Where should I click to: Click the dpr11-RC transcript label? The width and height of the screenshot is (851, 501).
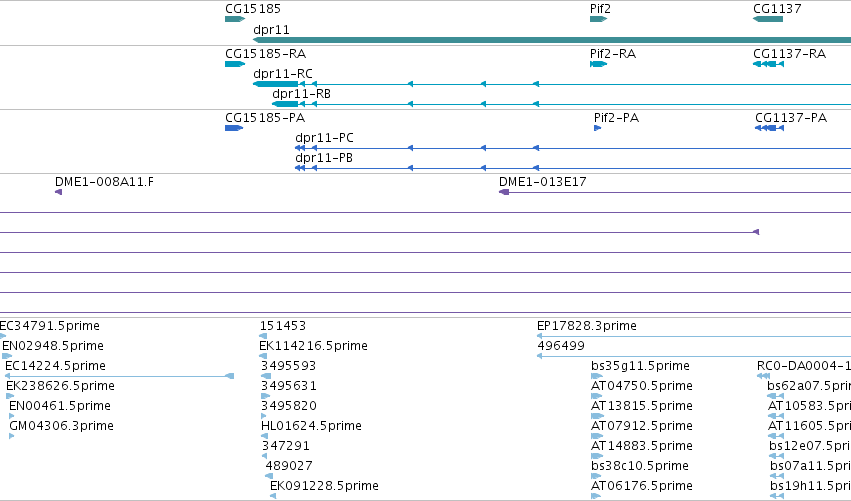coord(283,74)
